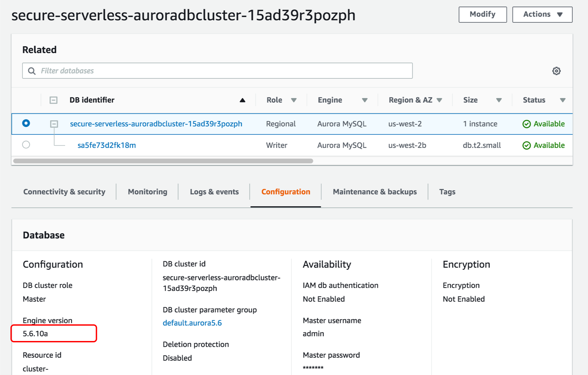588x375 pixels.
Task: Sort by Size column arrow
Action: tap(499, 100)
